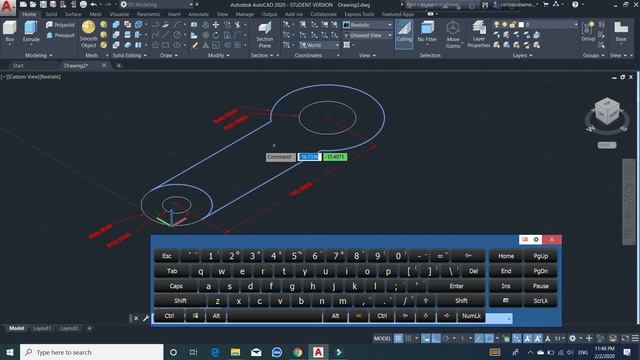Image resolution: width=640 pixels, height=360 pixels.
Task: Choose the Presspull tool
Action: pos(60,35)
